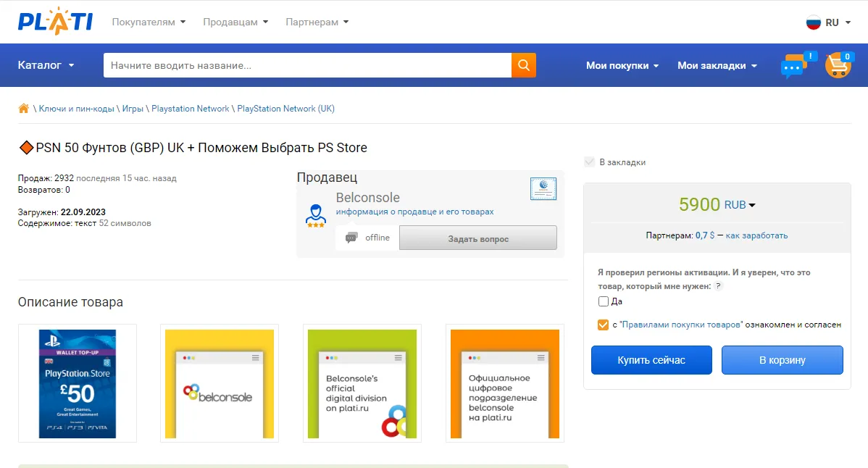Expand the Продавцам menu
This screenshot has height=468, width=868.
[235, 22]
